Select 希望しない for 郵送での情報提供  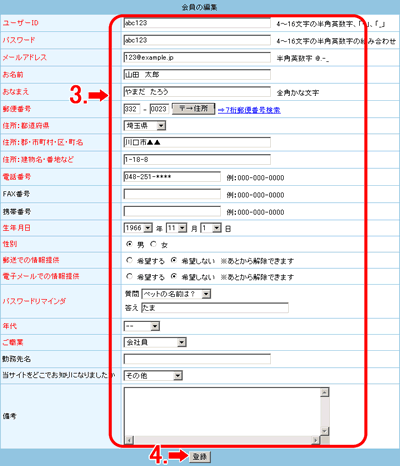174,260
